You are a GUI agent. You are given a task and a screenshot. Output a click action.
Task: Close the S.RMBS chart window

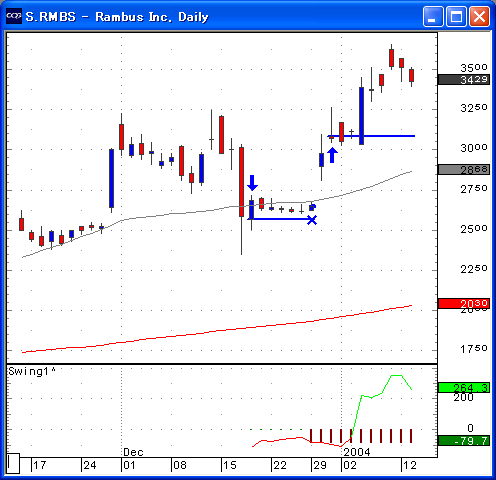point(479,16)
